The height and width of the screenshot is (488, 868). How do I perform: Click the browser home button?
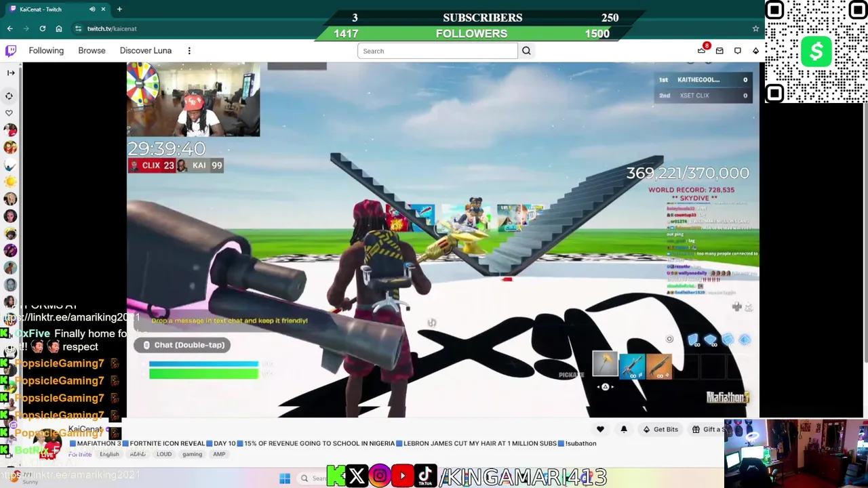tap(59, 28)
